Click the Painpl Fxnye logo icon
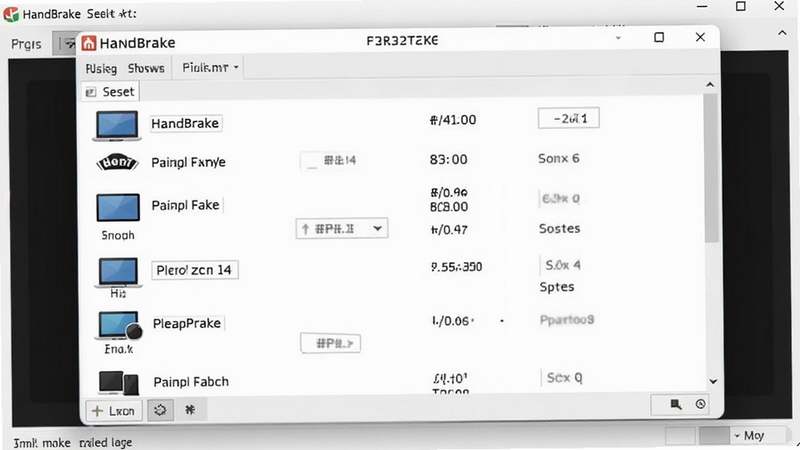800x450 pixels. pos(117,162)
